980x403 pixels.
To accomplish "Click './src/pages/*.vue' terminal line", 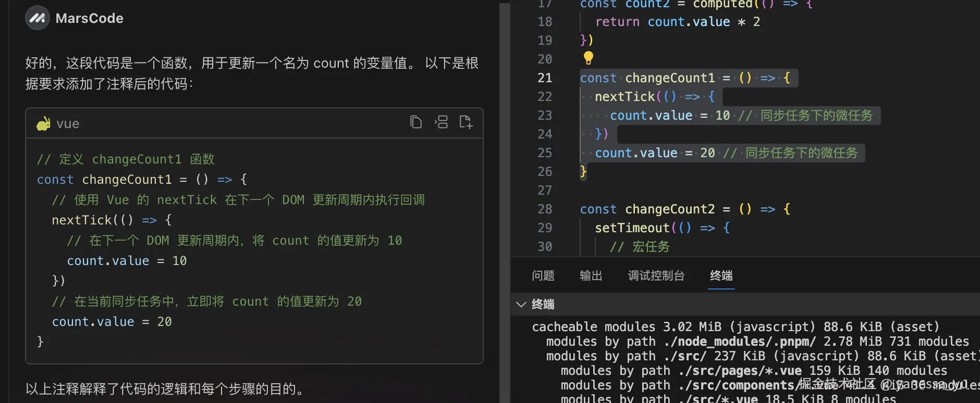I will click(x=754, y=371).
